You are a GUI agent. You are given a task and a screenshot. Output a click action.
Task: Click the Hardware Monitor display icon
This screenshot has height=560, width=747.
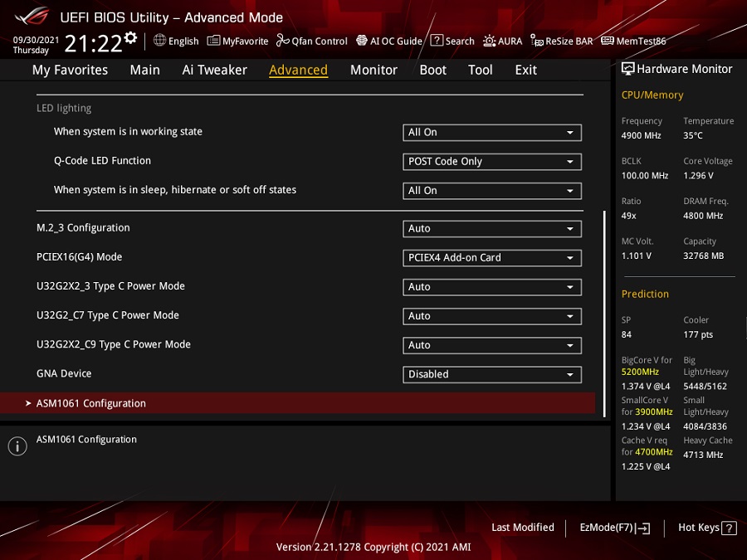pyautogui.click(x=628, y=69)
